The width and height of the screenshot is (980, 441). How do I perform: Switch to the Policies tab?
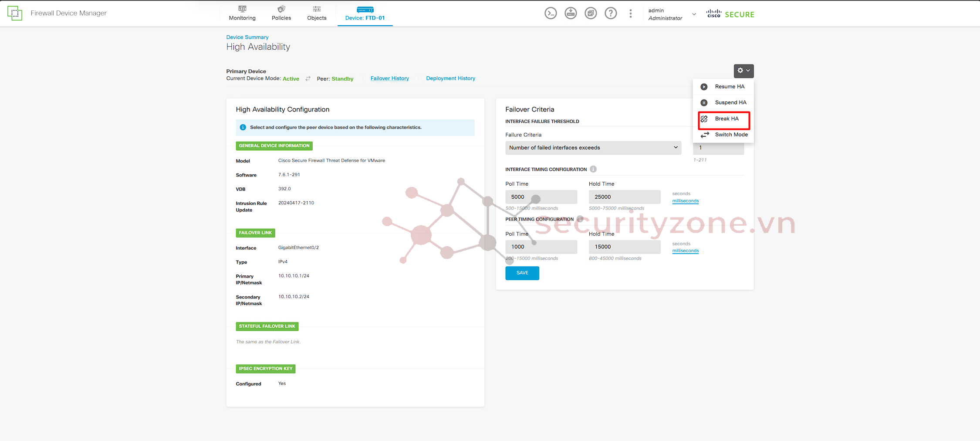(x=281, y=13)
